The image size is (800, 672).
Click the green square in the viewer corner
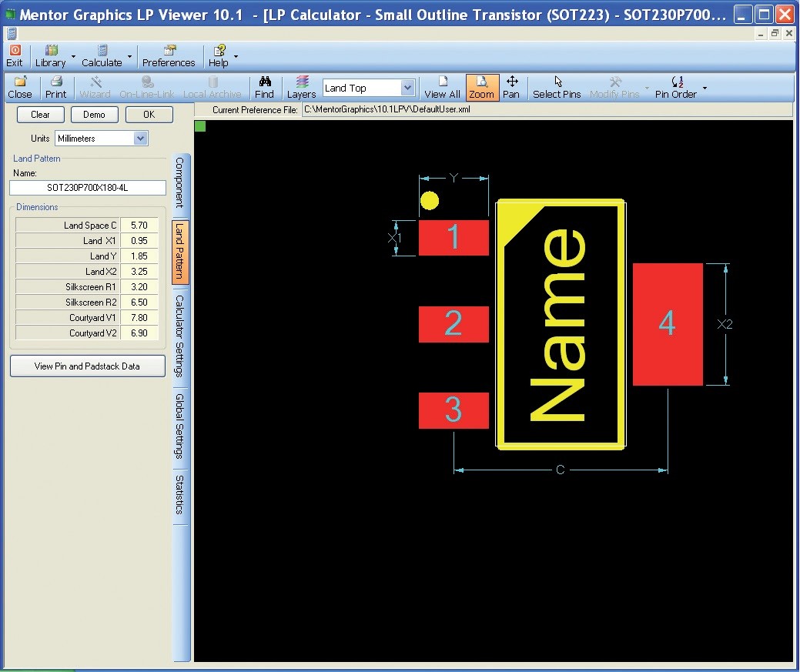click(x=200, y=126)
